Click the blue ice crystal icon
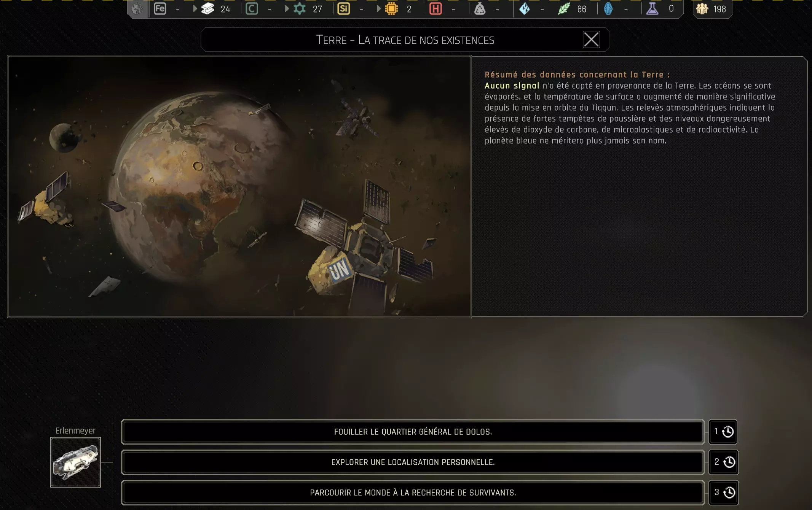 click(525, 8)
